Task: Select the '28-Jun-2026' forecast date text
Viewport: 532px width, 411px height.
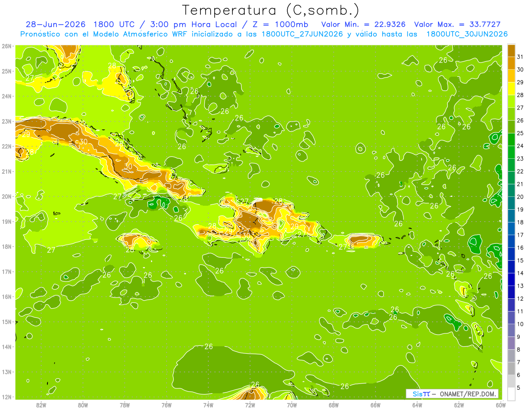Action: tap(57, 24)
